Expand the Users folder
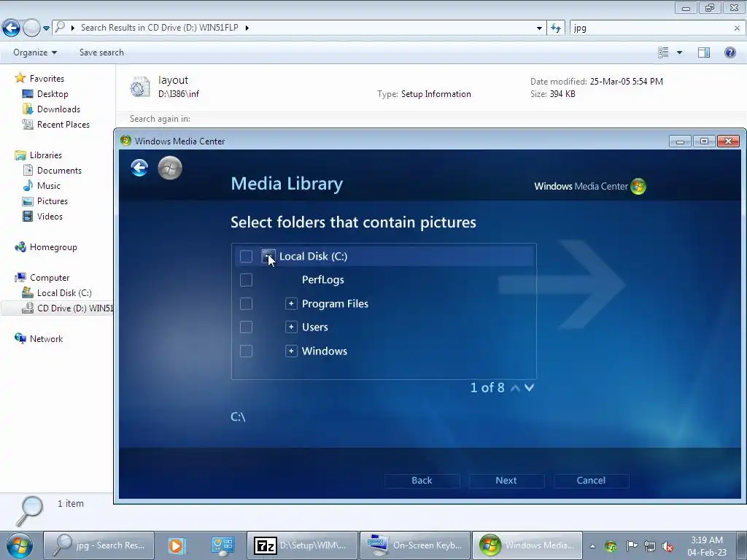Screen dimensions: 747x560 pos(291,327)
